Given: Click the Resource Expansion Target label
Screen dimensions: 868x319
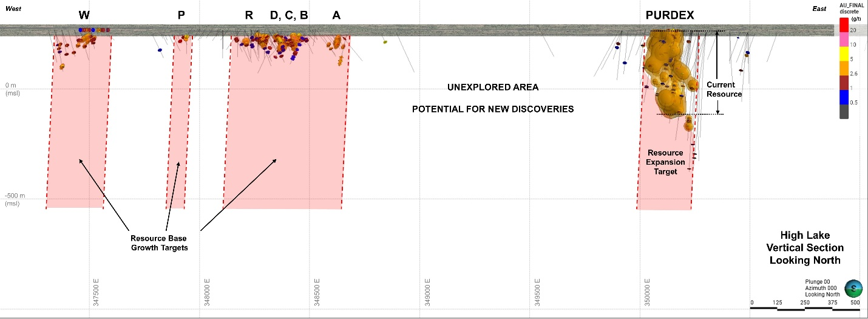Looking at the screenshot, I should tap(665, 162).
